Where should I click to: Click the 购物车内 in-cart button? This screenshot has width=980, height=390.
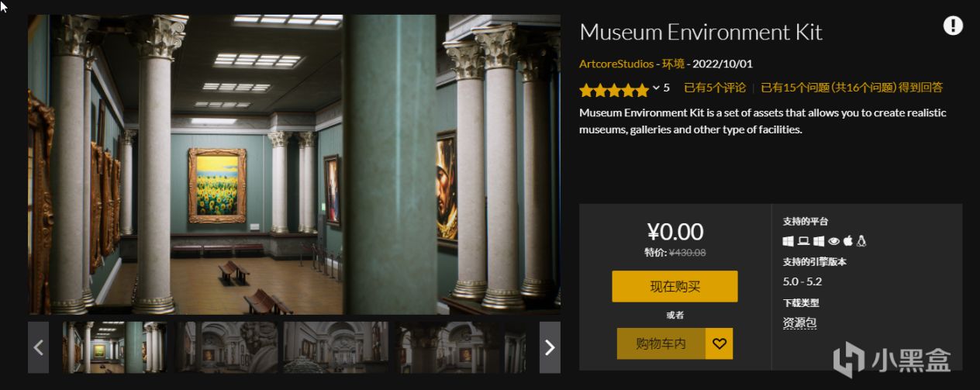(661, 343)
